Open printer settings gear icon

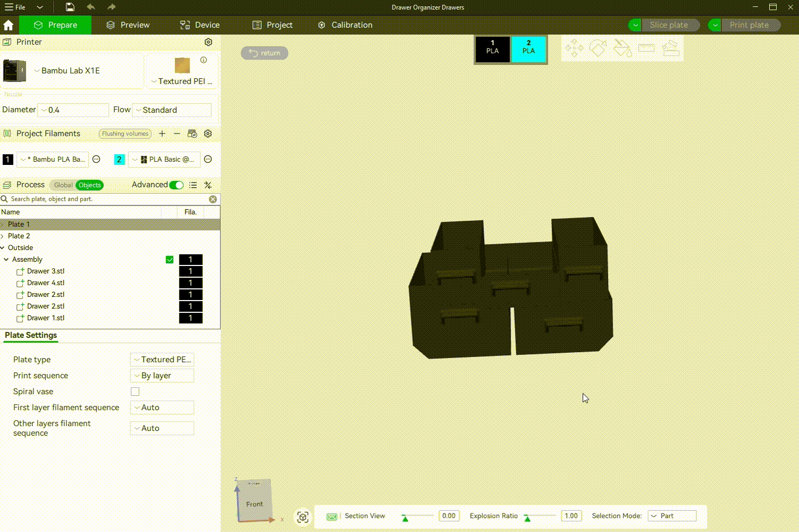209,42
